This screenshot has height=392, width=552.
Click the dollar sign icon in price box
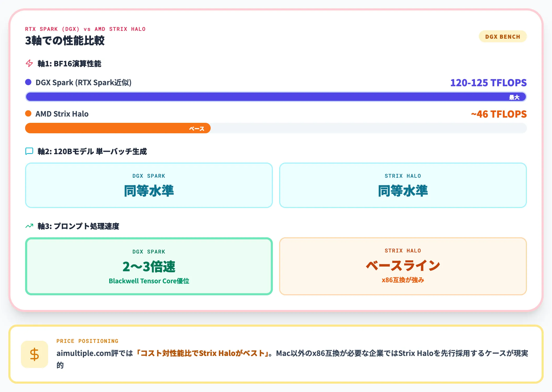tap(34, 354)
